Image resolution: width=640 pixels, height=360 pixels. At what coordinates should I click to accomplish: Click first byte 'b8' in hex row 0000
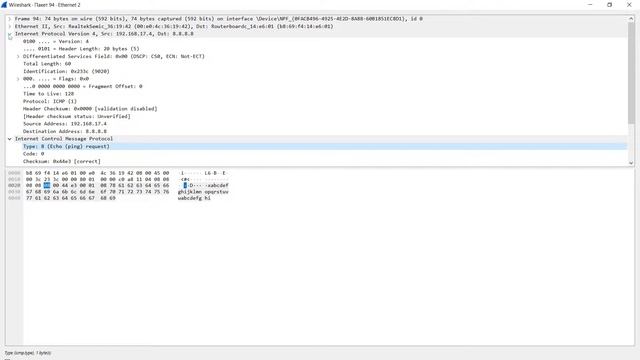[29, 173]
